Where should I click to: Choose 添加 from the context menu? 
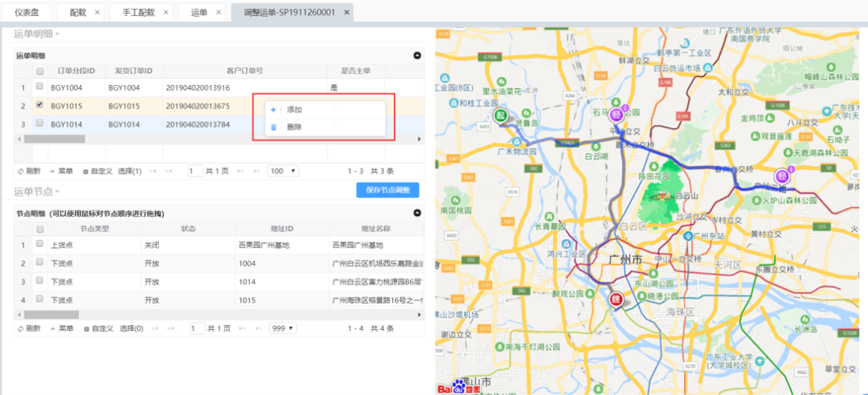294,109
